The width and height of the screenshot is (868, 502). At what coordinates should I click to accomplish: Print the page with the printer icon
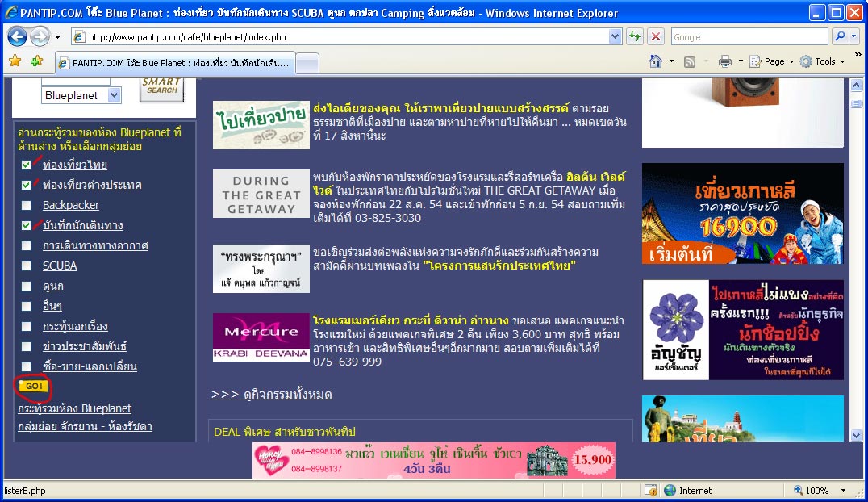pos(724,61)
